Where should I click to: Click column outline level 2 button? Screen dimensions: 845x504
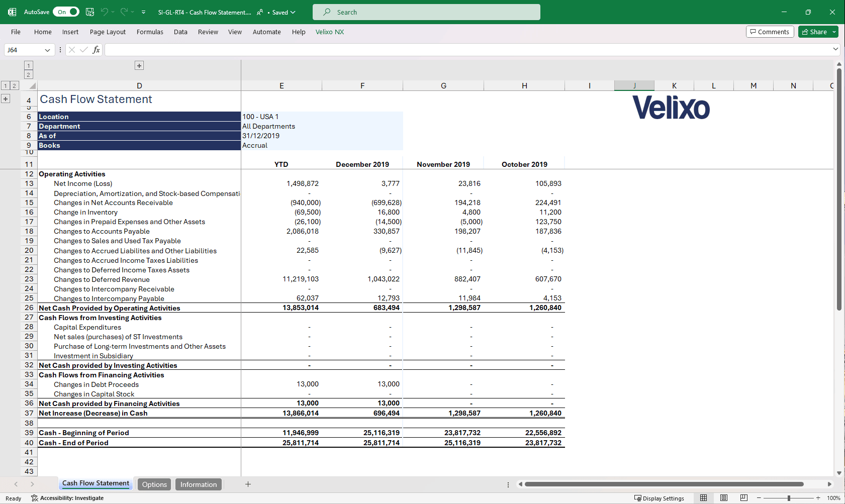click(x=29, y=75)
